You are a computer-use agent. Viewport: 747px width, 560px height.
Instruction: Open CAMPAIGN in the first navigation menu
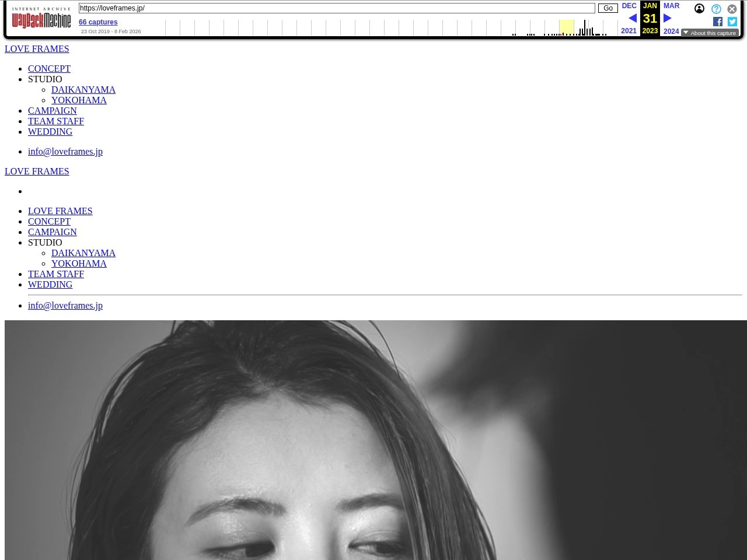pyautogui.click(x=53, y=111)
